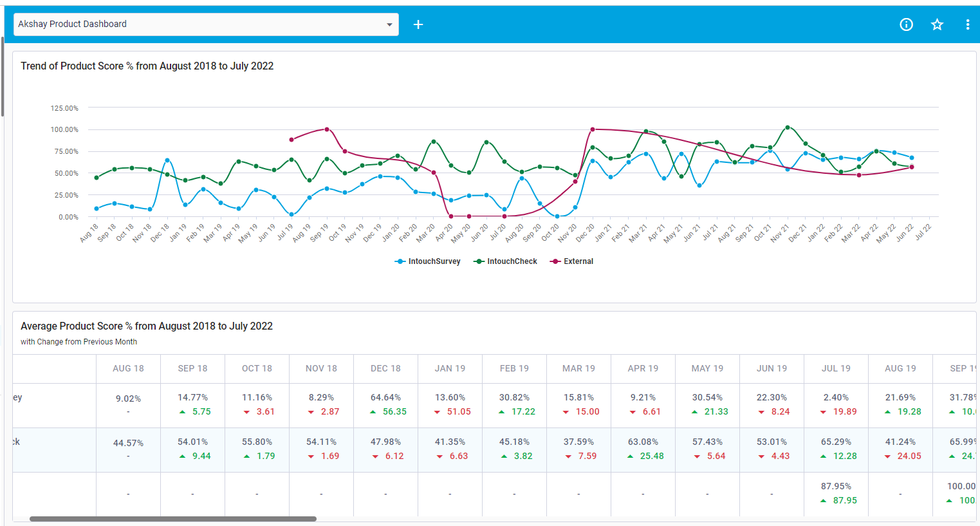Click the 100.00% y-axis label
The height and width of the screenshot is (526, 980).
64,129
